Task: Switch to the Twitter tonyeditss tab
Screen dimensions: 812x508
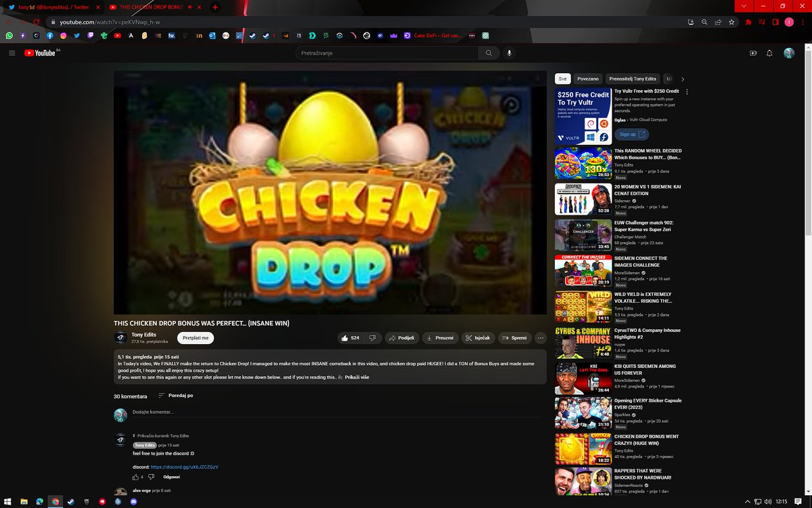Action: click(x=53, y=7)
